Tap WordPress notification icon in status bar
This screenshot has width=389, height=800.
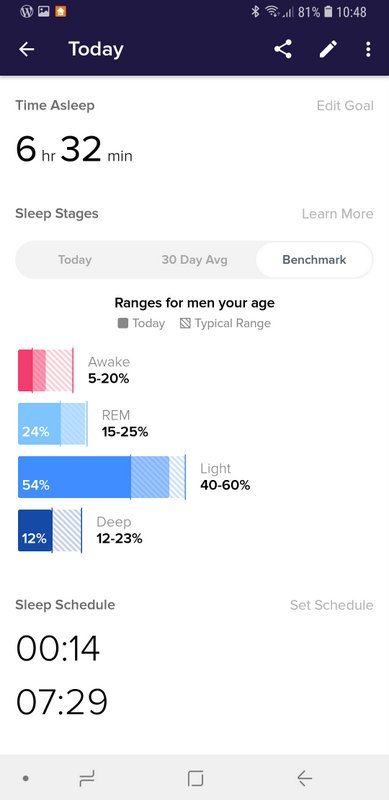tap(27, 11)
